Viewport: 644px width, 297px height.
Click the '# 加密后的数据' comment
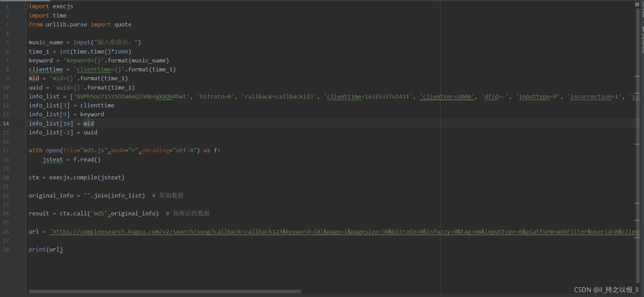(x=188, y=213)
